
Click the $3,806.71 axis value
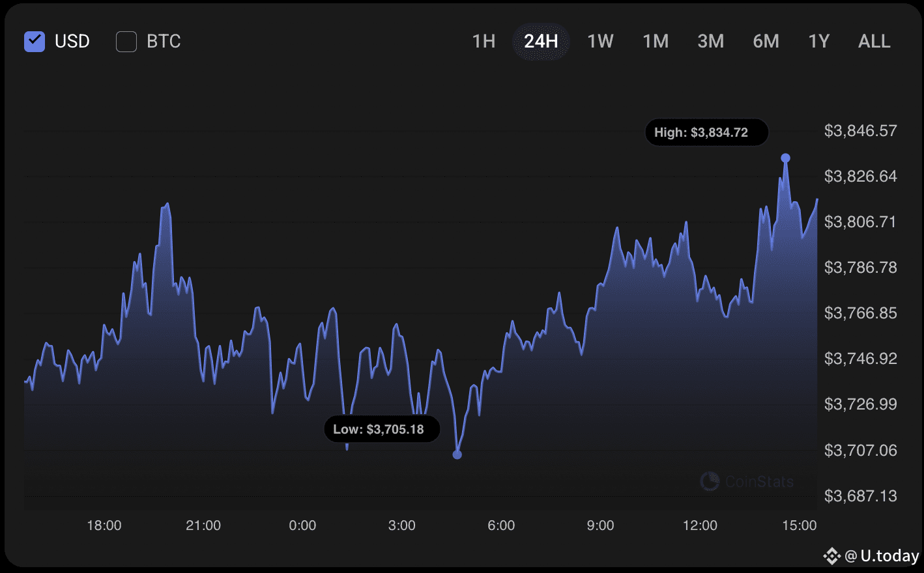coord(860,222)
